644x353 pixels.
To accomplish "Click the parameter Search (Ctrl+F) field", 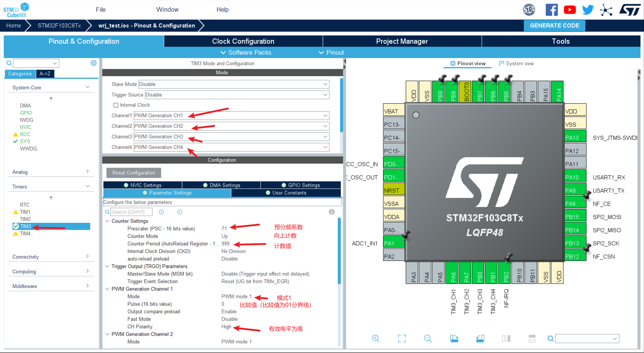I will 131,212.
